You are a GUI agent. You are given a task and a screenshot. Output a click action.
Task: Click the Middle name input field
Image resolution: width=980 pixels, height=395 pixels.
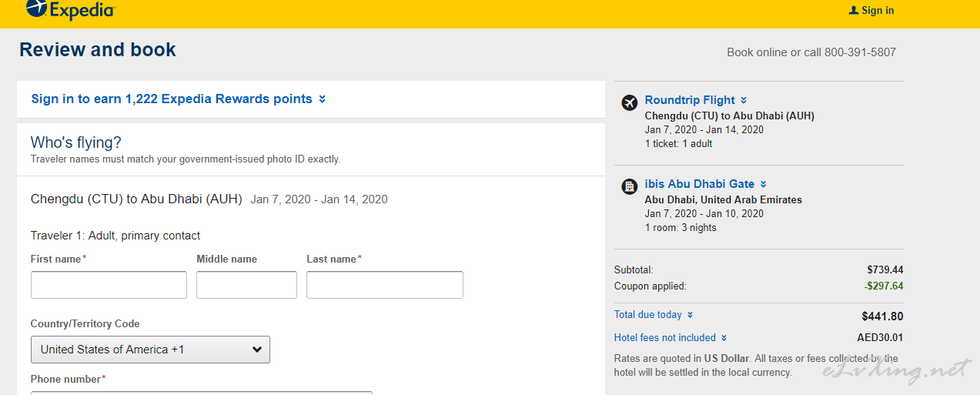pyautogui.click(x=246, y=285)
